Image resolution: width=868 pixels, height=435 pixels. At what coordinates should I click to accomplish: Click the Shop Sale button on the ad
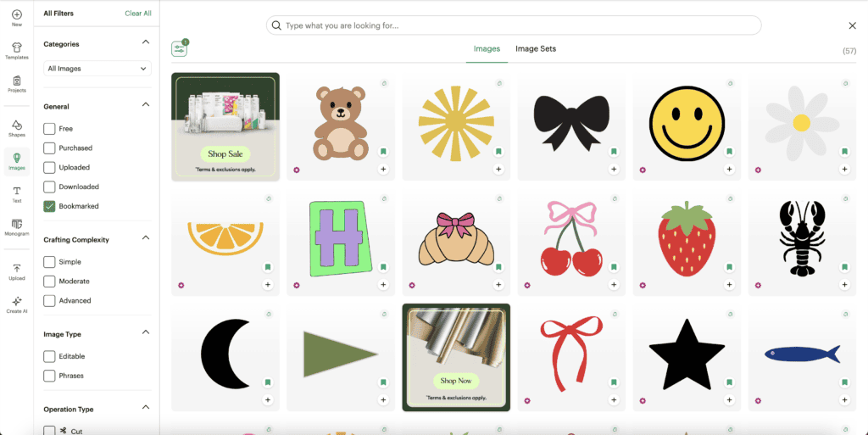pos(225,154)
